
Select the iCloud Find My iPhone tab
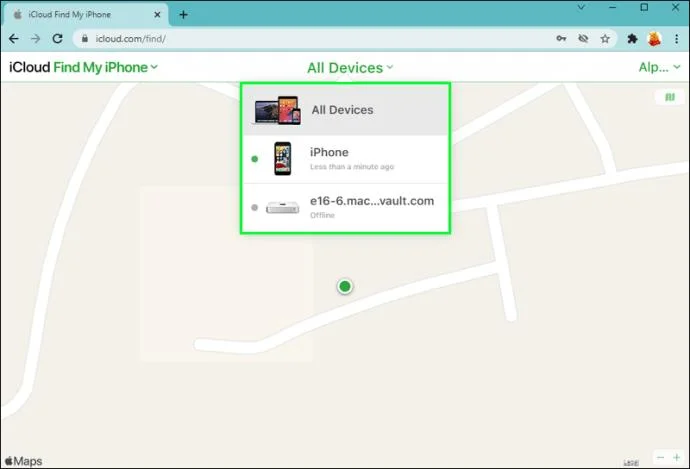pos(86,15)
